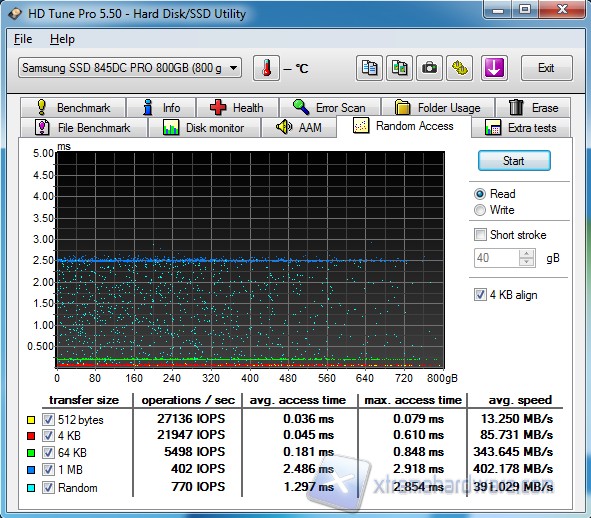
Task: Enable the Short stroke checkbox
Action: click(480, 234)
